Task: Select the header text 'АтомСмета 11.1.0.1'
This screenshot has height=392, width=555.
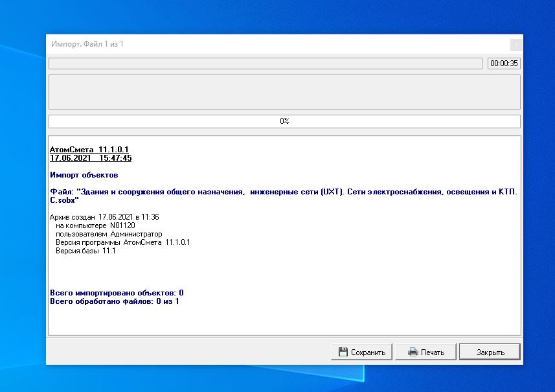Action: tap(89, 150)
